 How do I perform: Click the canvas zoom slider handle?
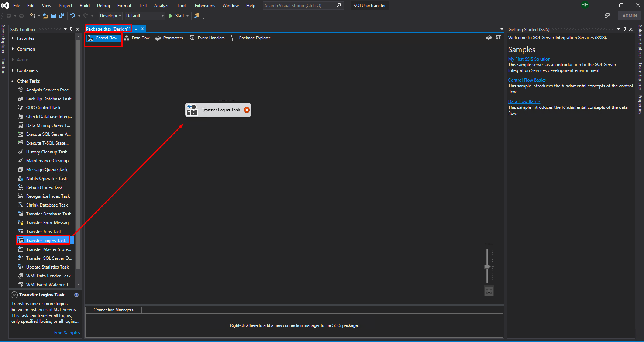[x=487, y=266]
